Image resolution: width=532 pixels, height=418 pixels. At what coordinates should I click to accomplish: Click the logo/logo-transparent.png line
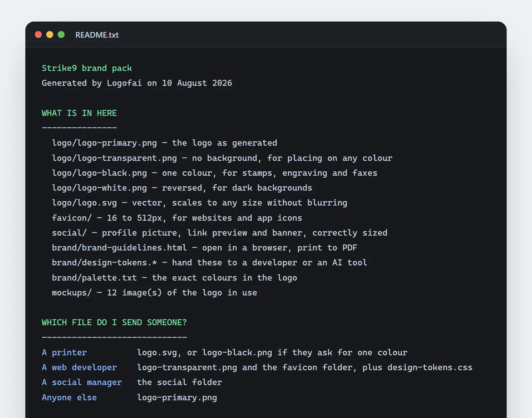tap(222, 158)
